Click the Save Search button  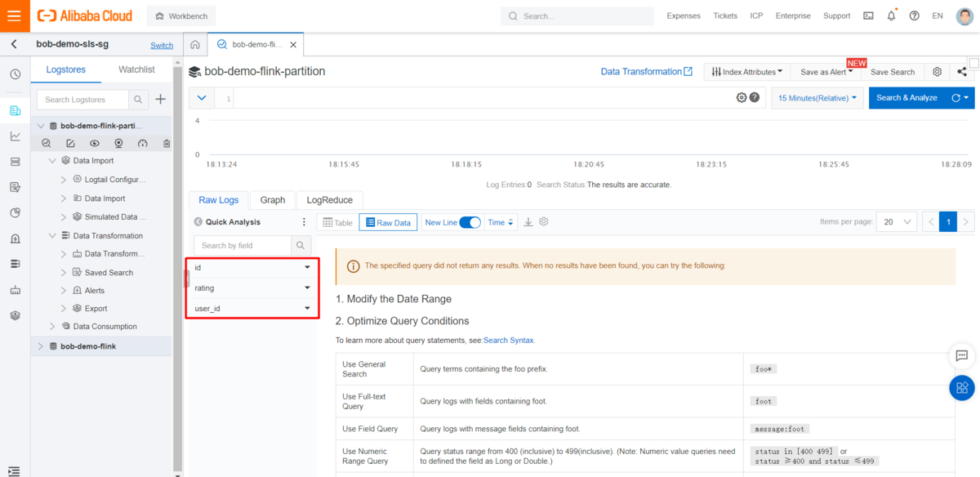[893, 72]
